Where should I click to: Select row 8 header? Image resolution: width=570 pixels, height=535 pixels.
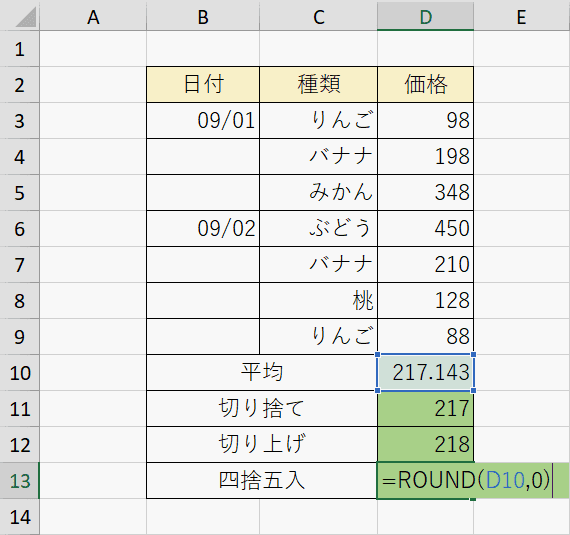point(20,301)
